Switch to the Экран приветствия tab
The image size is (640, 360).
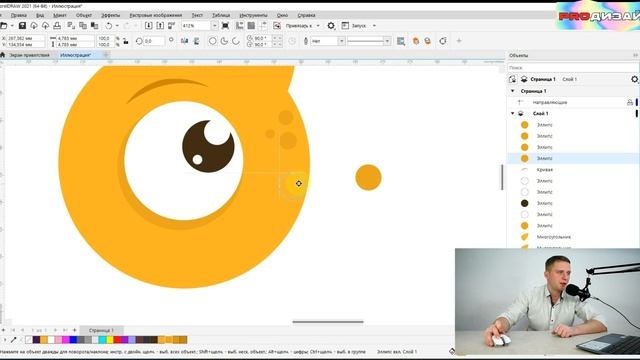click(x=29, y=55)
